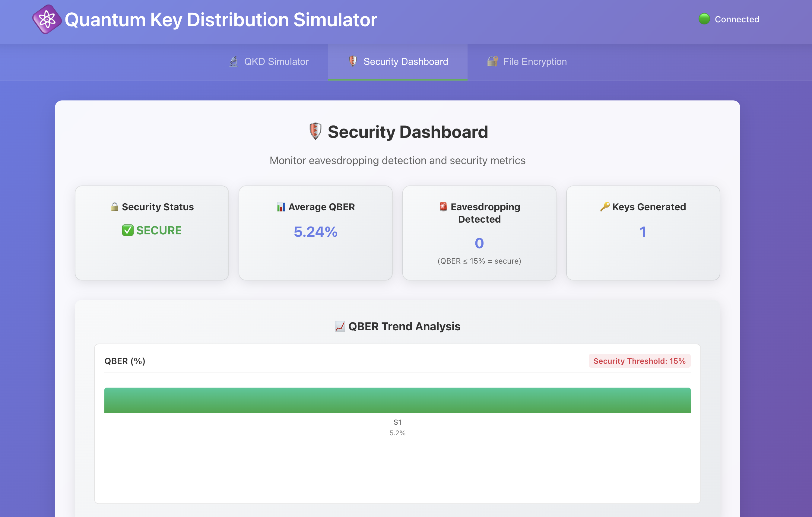Click the trend chart icon beside QBER Trend Analysis
The image size is (812, 517).
pyautogui.click(x=340, y=326)
